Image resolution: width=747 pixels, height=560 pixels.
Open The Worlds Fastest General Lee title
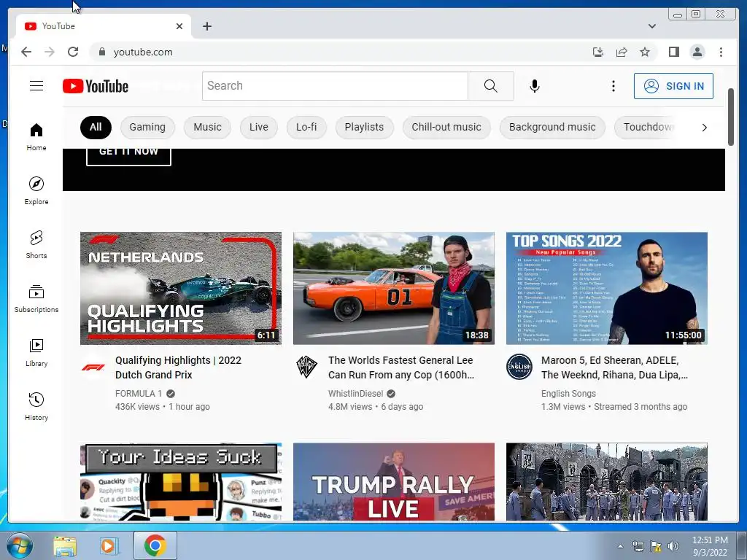coord(401,367)
